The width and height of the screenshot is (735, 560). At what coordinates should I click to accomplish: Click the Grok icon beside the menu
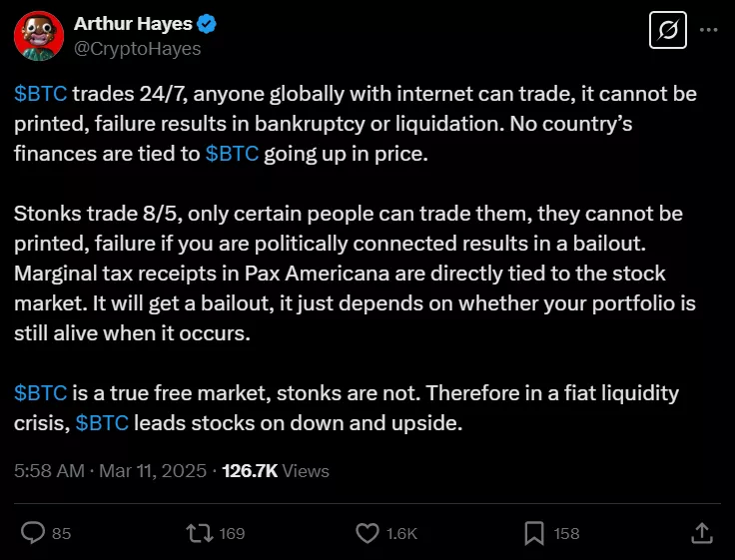666,31
